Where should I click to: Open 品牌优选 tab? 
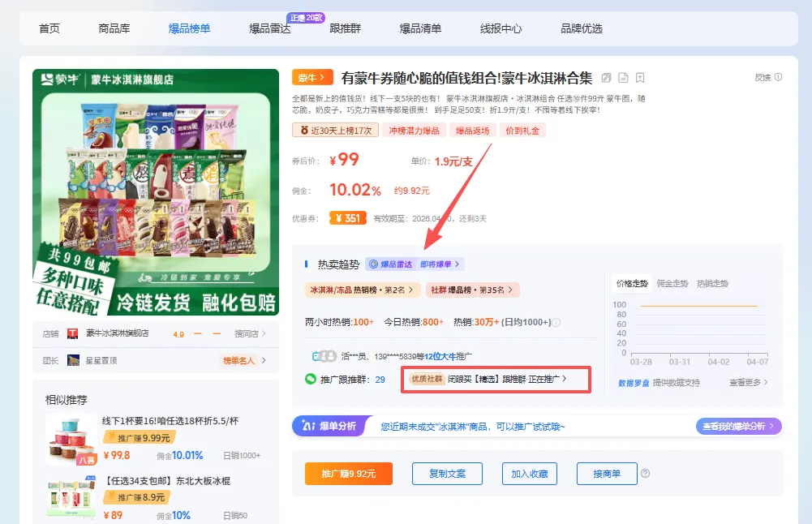tap(582, 28)
